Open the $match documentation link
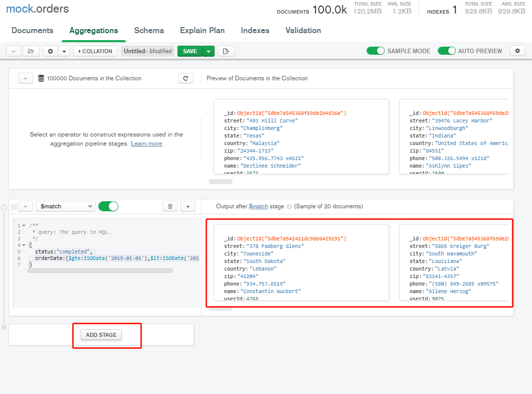The height and width of the screenshot is (394, 532). (258, 206)
